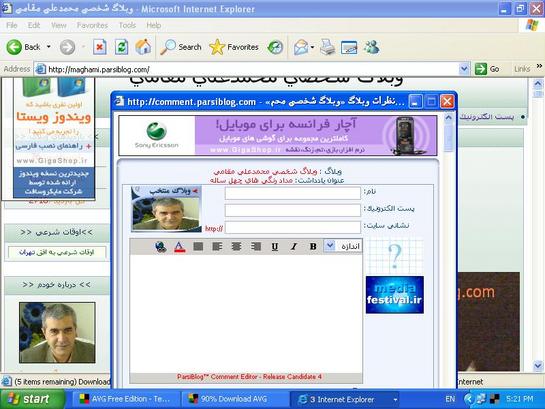
Task: Click the mediafestival.ir banner
Action: 394,295
